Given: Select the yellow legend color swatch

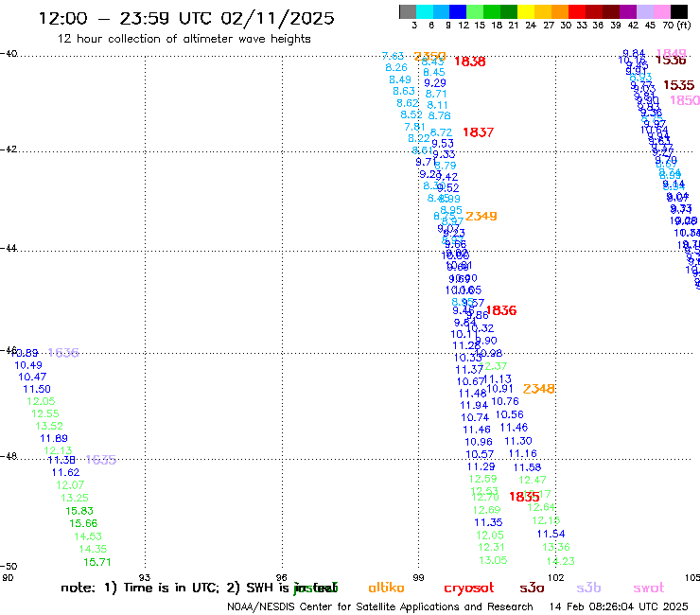Looking at the screenshot, I should point(525,11).
